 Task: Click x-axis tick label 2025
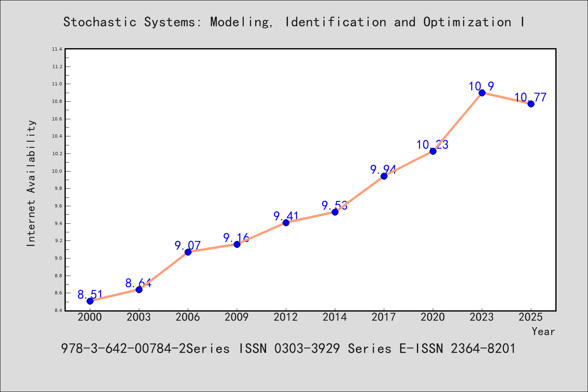[x=531, y=317]
